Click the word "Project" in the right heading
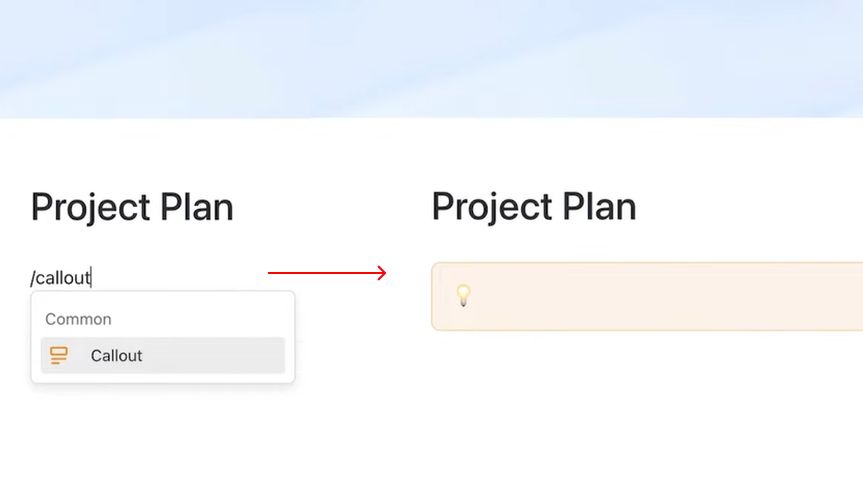The height and width of the screenshot is (480, 863). [x=489, y=206]
